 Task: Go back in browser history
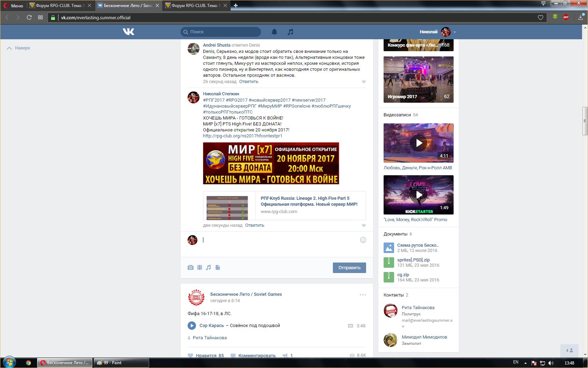(7, 18)
